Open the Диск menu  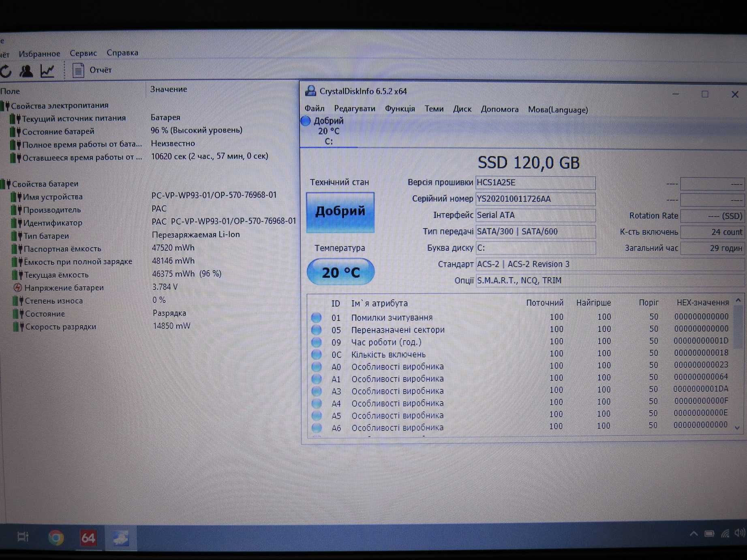462,109
